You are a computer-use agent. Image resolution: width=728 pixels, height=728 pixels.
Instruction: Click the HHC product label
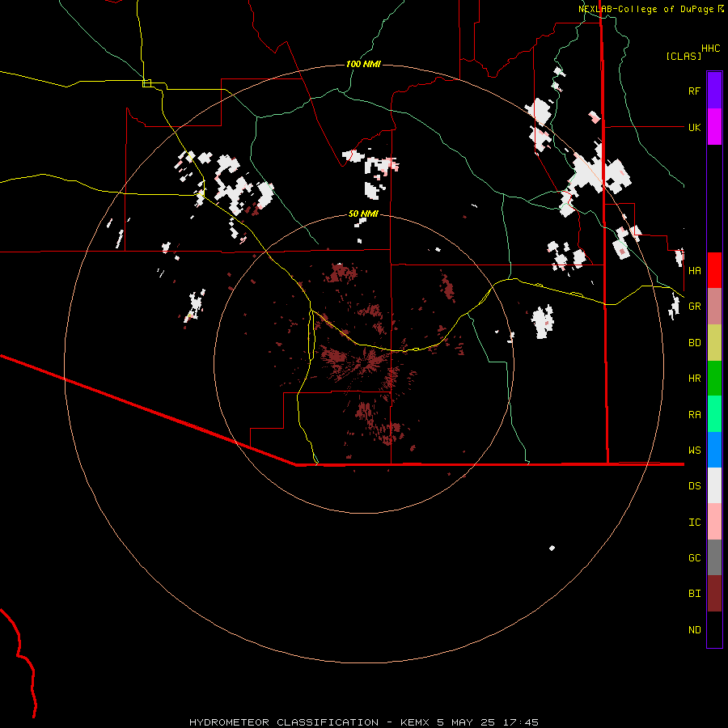pos(710,49)
